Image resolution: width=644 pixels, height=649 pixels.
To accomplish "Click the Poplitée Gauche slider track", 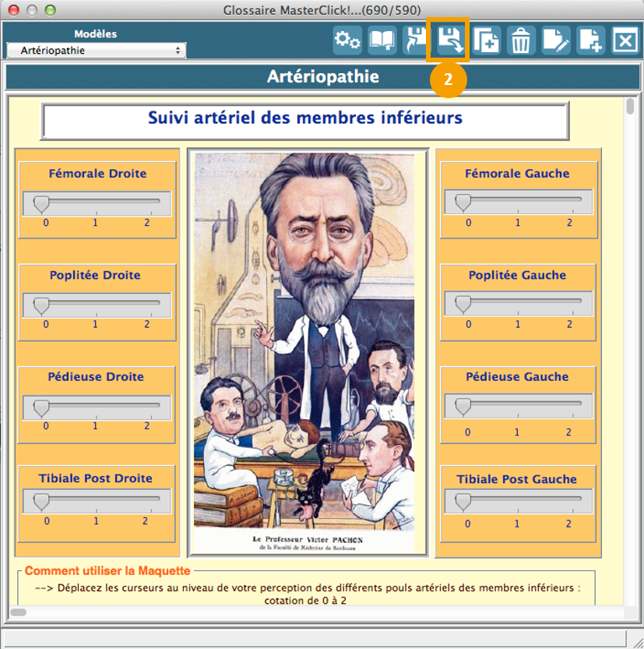I will [517, 302].
